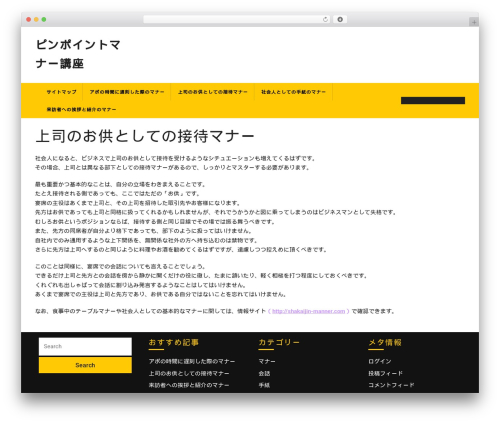Open footer link 来訪者への挨拶と紹介のマナー
Screen dimensions: 500x423
pyautogui.click(x=189, y=385)
